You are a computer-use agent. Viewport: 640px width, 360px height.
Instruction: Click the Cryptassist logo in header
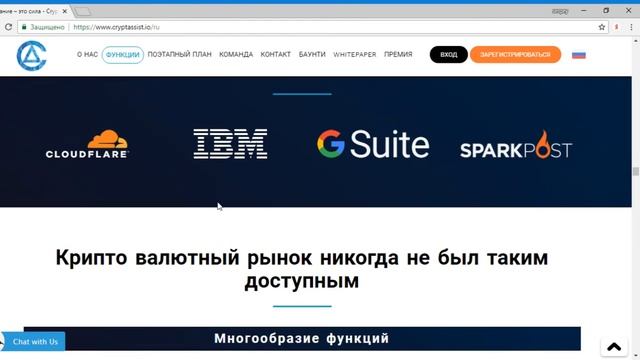pos(31,56)
